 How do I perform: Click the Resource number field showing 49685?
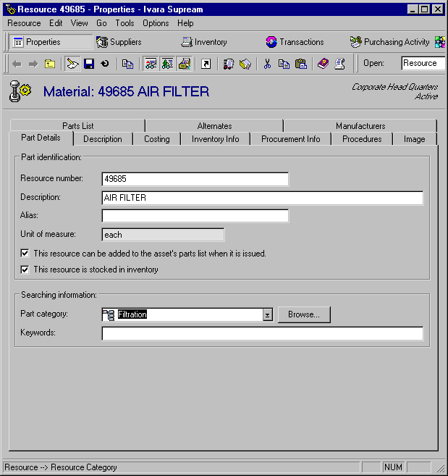(195, 179)
